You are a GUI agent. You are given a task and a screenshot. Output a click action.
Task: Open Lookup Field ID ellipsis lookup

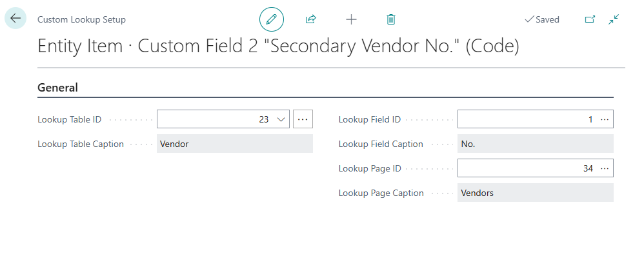[x=605, y=119]
